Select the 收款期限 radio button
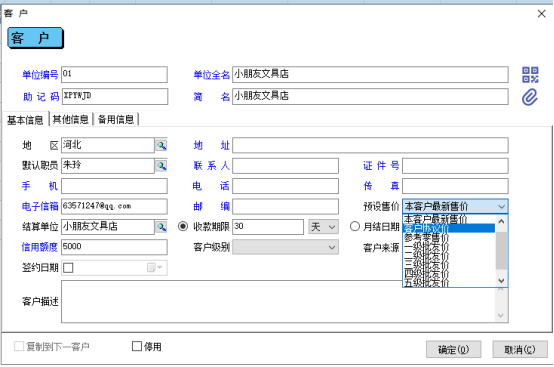 click(x=183, y=226)
